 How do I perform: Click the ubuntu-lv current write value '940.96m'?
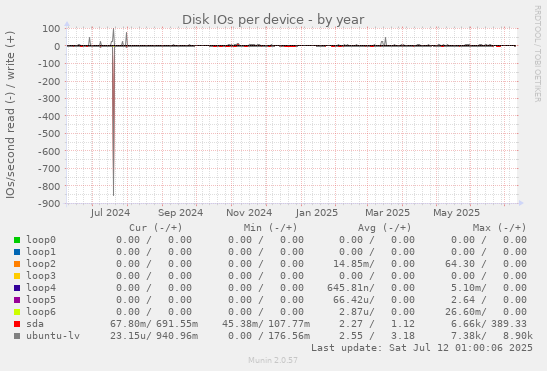(177, 336)
